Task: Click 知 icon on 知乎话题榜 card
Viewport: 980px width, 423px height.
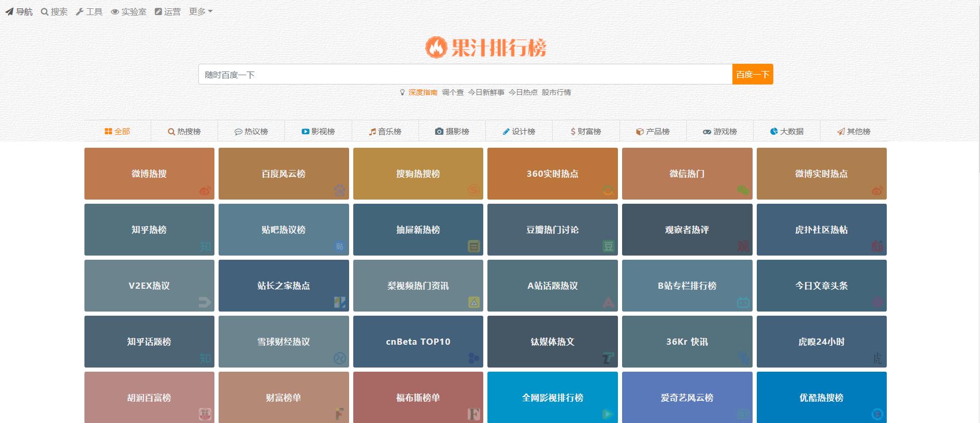Action: point(205,359)
